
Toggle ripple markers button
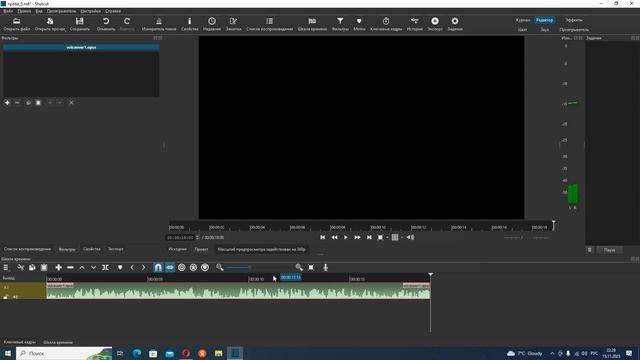(x=205, y=267)
